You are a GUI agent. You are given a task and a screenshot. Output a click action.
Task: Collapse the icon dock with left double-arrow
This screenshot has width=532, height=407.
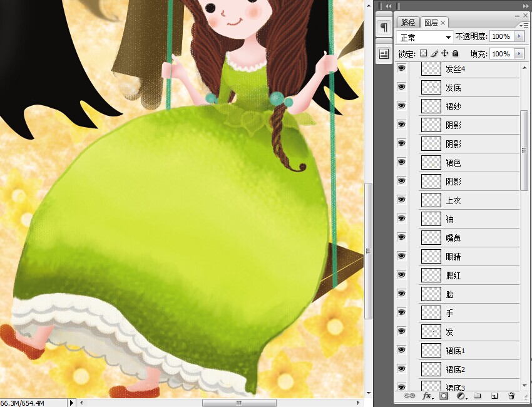pos(389,6)
